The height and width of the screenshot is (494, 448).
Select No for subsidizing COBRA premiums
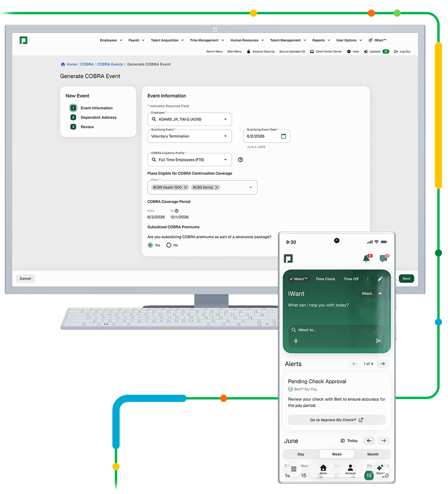click(169, 245)
